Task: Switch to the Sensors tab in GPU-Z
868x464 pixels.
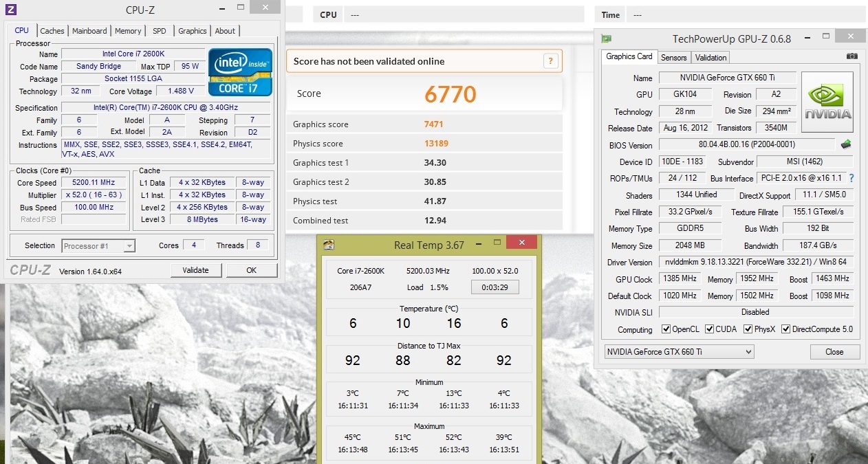Action: coord(673,58)
